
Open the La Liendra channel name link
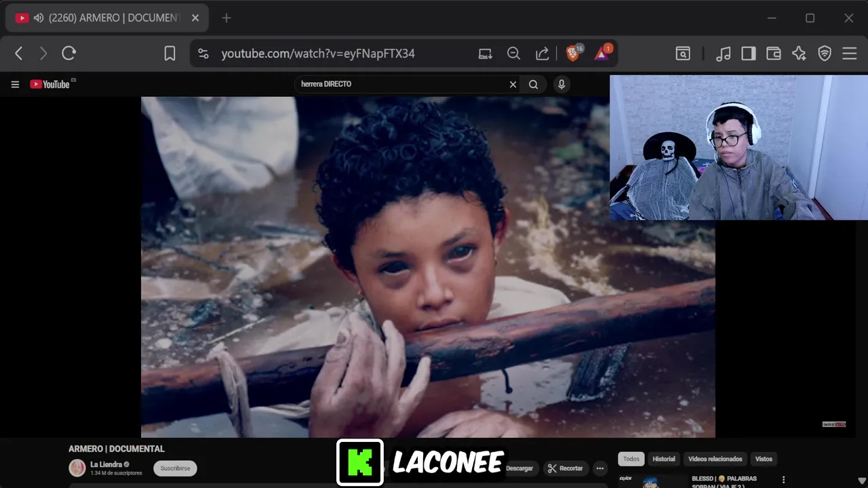[x=106, y=464]
